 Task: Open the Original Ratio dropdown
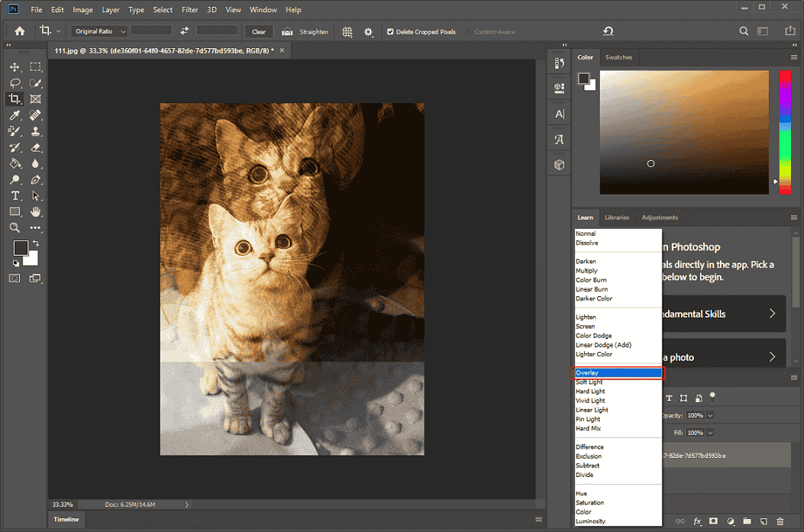(x=98, y=31)
